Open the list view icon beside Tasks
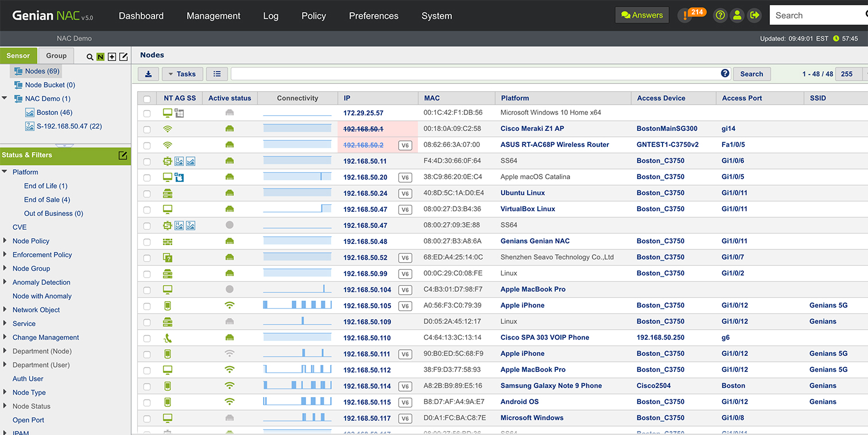This screenshot has width=868, height=435. [x=216, y=73]
